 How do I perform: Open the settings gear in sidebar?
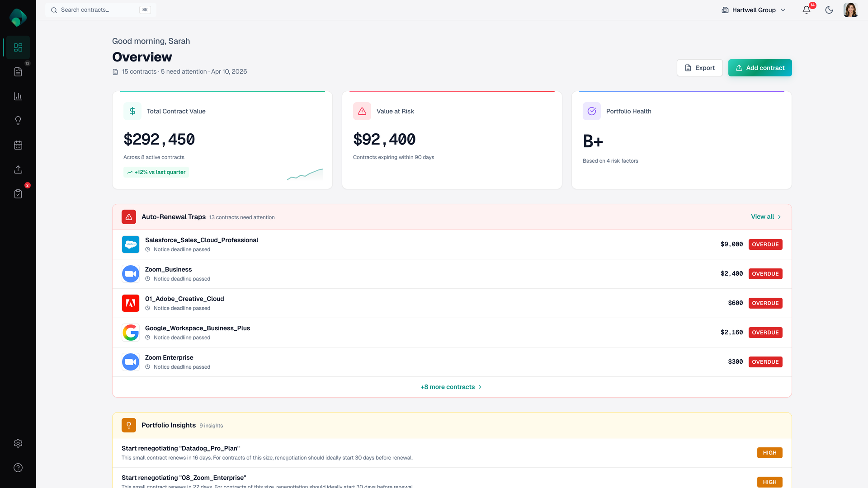(x=18, y=443)
